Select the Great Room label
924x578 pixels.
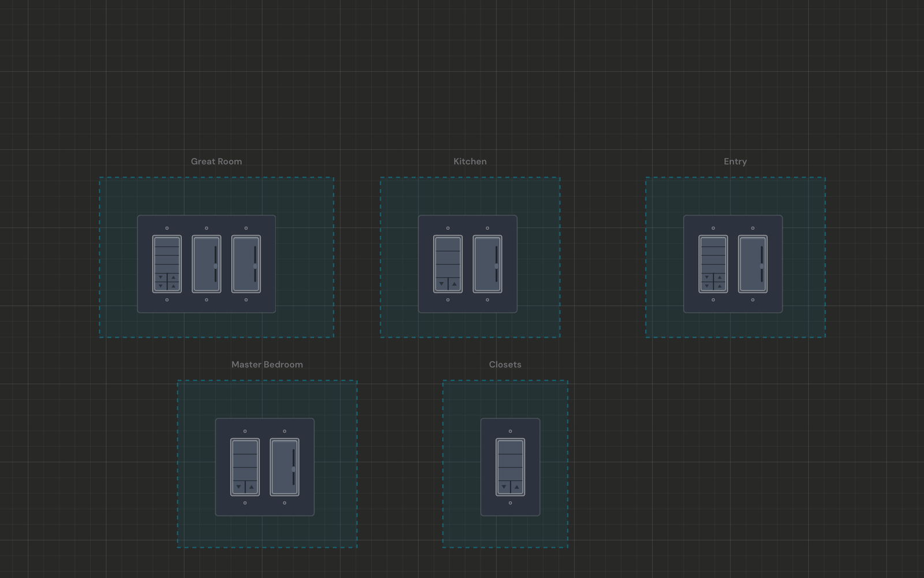(x=217, y=161)
